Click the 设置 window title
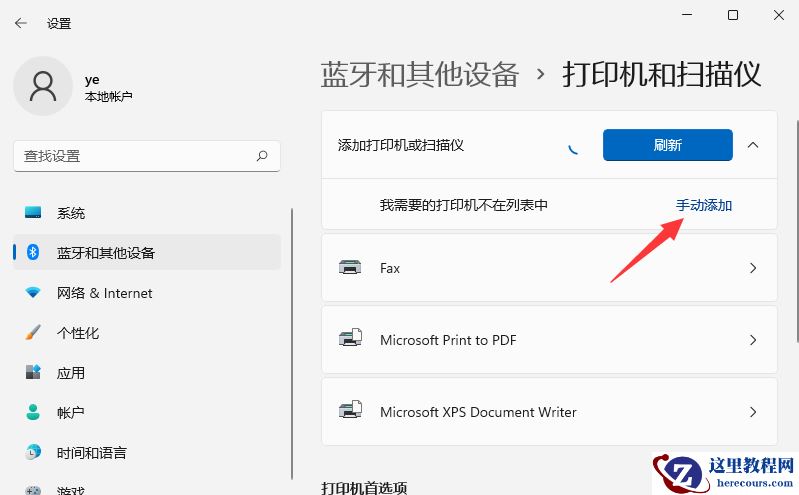The image size is (799, 495). tap(59, 23)
